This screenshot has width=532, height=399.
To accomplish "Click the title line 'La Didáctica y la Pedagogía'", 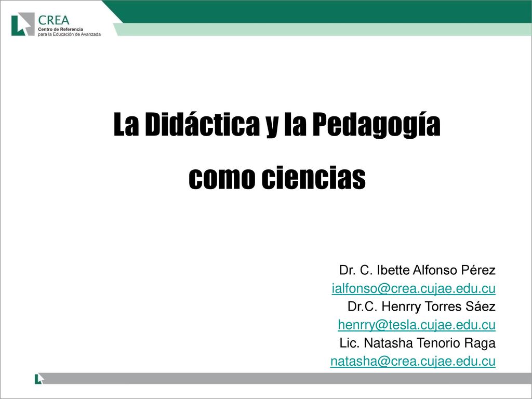I will pyautogui.click(x=277, y=125).
